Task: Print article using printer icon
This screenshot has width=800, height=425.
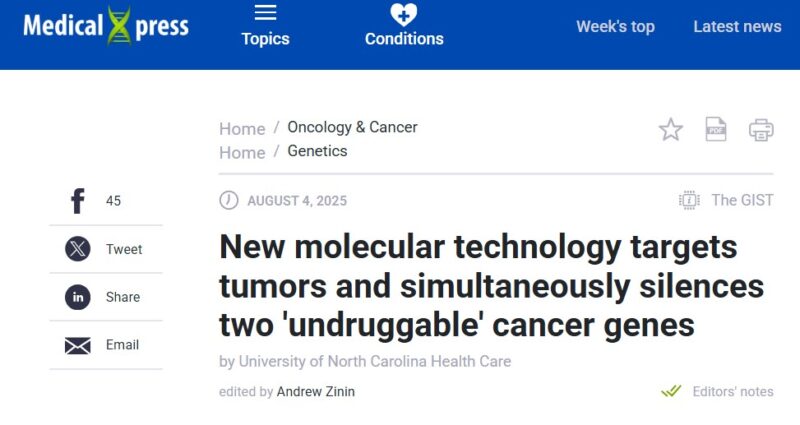Action: point(761,130)
